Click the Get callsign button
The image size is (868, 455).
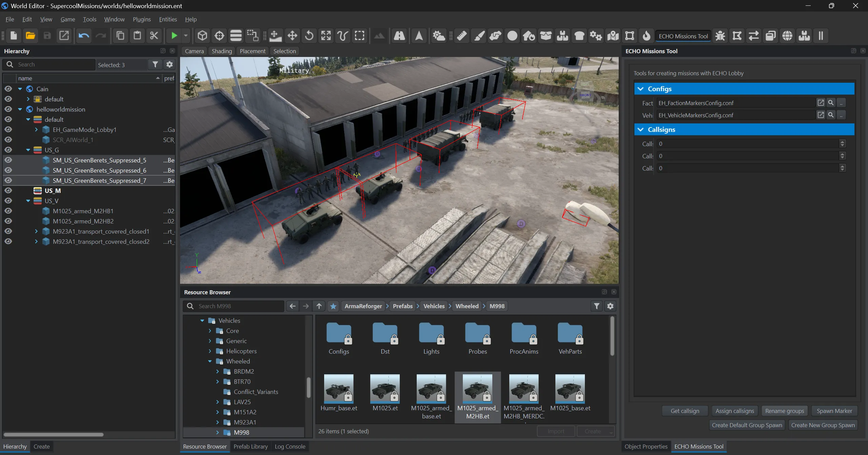[x=685, y=411]
